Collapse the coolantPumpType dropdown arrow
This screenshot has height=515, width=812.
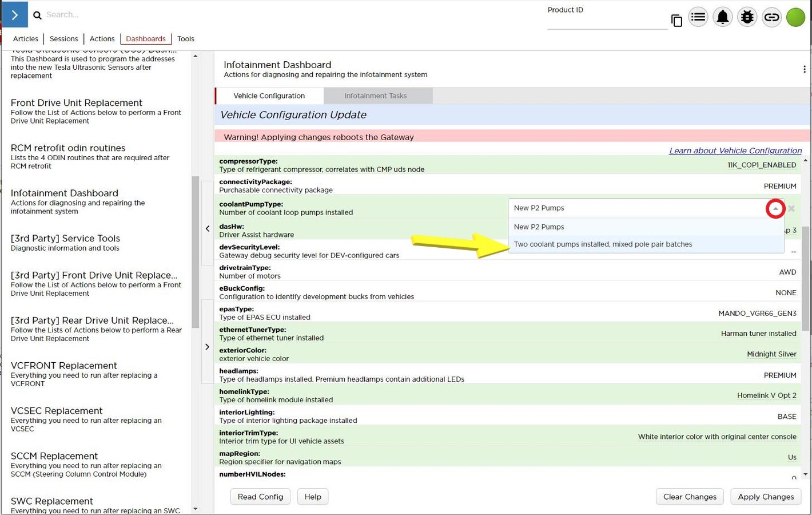click(775, 209)
